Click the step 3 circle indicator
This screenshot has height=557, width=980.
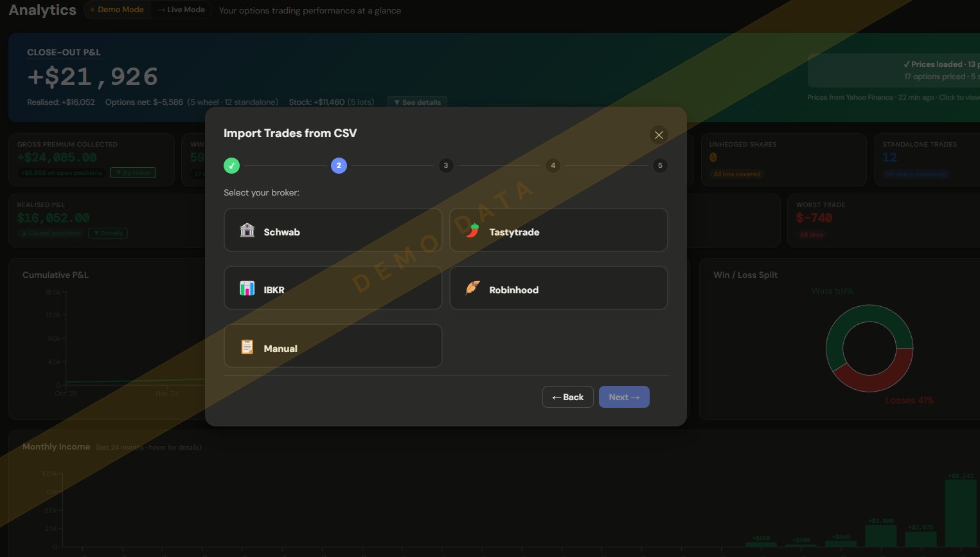446,165
